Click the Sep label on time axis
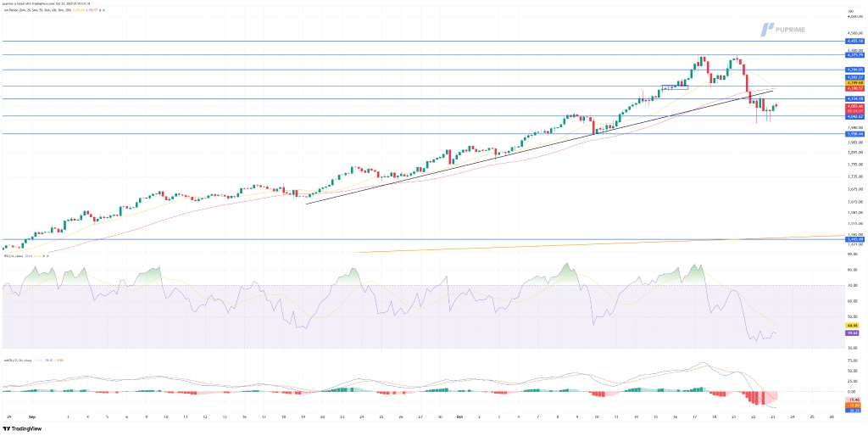 (x=31, y=417)
